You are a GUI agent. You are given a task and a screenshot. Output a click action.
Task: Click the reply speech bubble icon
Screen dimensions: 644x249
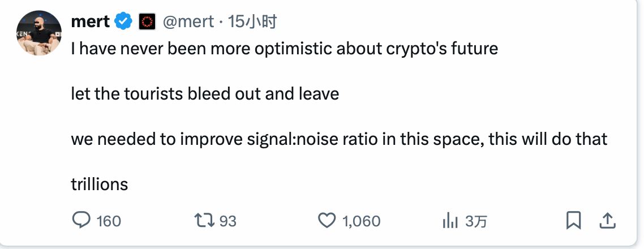tap(81, 220)
